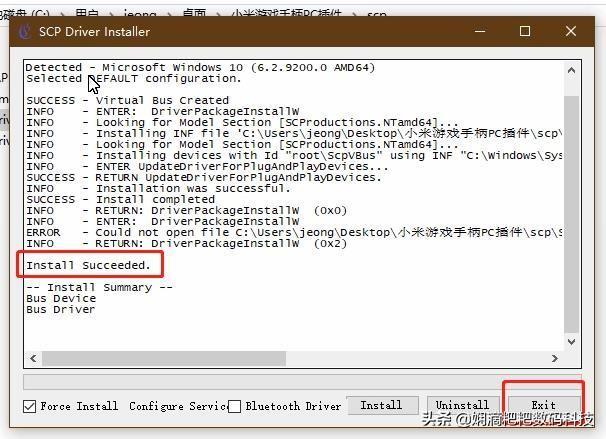The height and width of the screenshot is (439, 606).
Task: Exit the driver installer
Action: tap(544, 405)
